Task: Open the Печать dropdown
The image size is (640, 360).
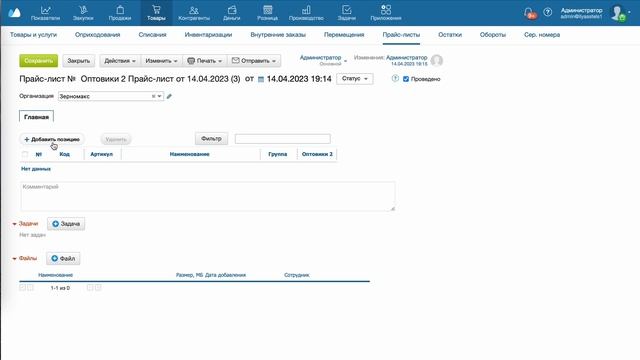Action: (204, 61)
